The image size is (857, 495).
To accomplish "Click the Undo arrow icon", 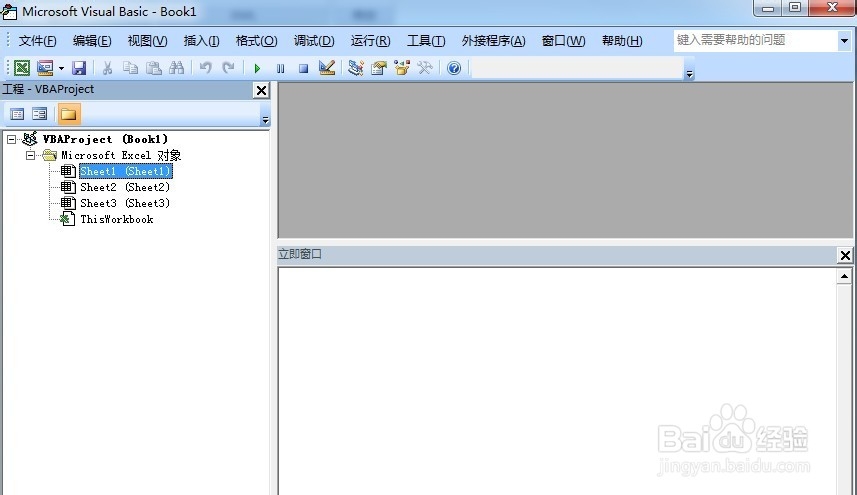I will pyautogui.click(x=206, y=68).
